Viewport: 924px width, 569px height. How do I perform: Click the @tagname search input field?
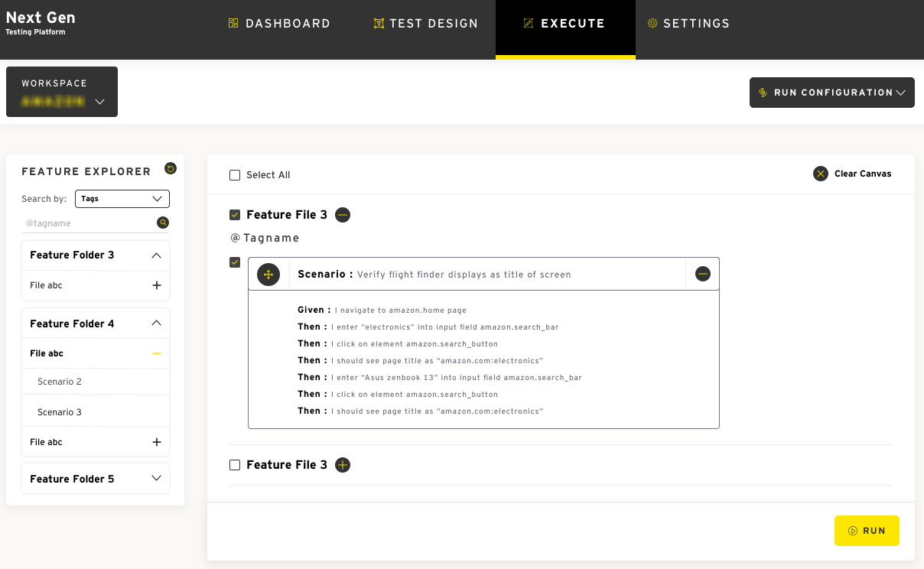tap(88, 223)
